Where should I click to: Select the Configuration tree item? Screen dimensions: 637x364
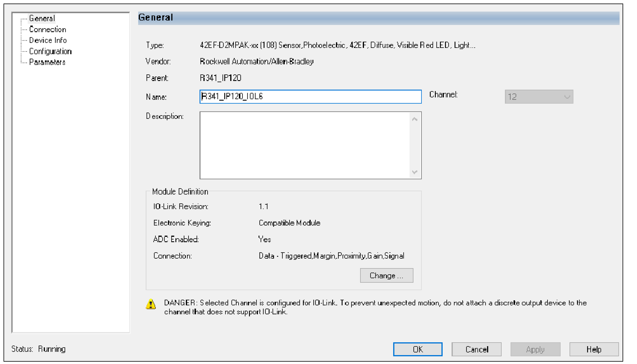[50, 51]
